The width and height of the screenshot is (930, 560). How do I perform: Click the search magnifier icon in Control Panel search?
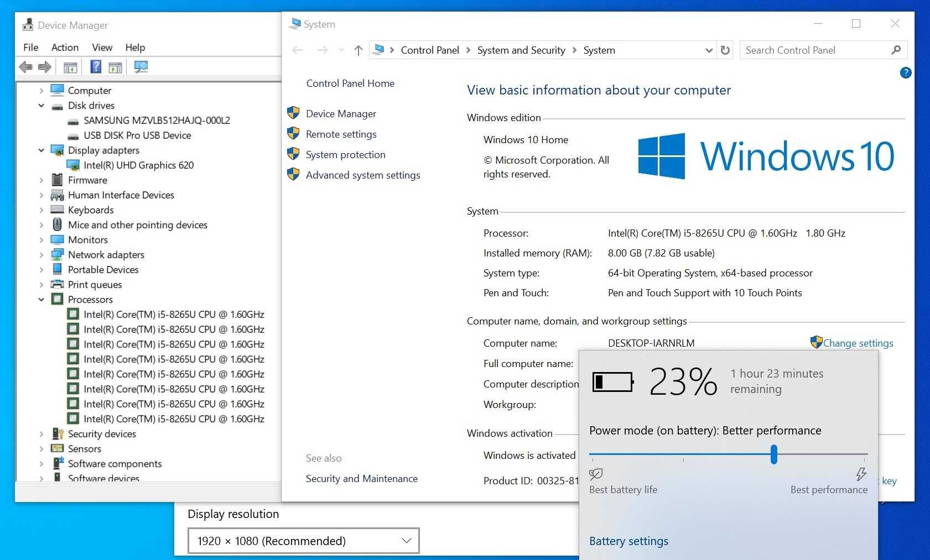896,50
